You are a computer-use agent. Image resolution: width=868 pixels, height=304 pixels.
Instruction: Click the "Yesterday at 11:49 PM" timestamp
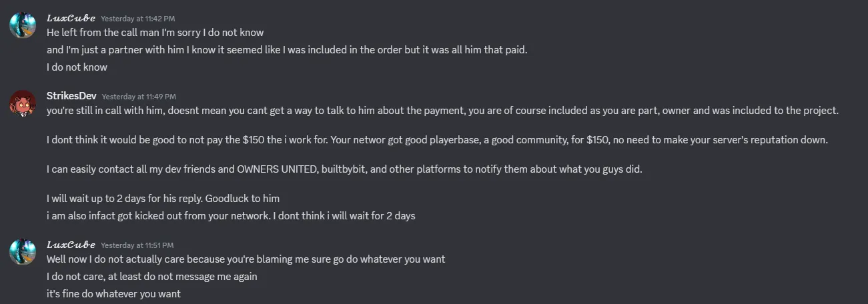pyautogui.click(x=139, y=97)
